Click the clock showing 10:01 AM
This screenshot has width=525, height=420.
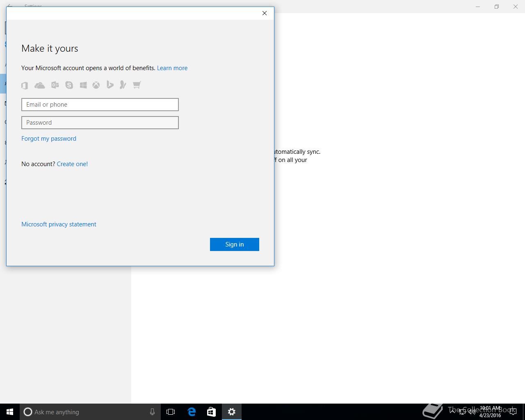coord(490,412)
